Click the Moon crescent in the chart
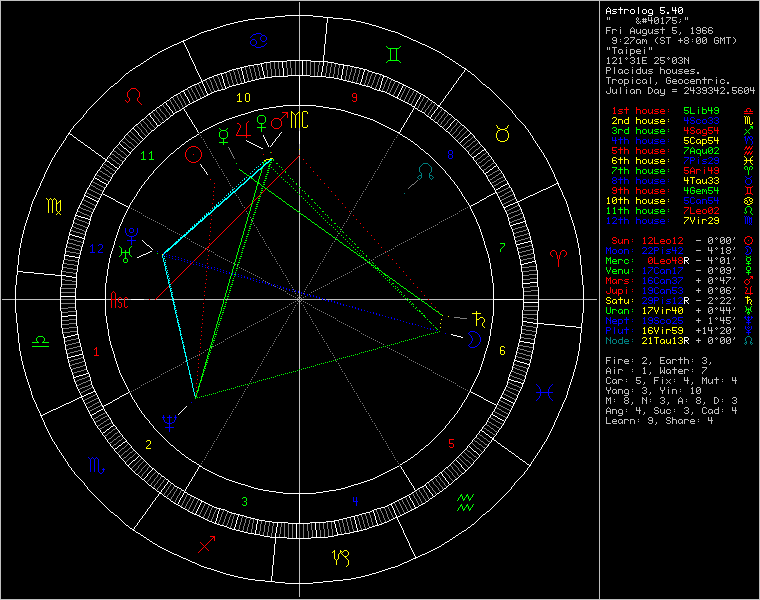The image size is (760, 600). pos(474,339)
